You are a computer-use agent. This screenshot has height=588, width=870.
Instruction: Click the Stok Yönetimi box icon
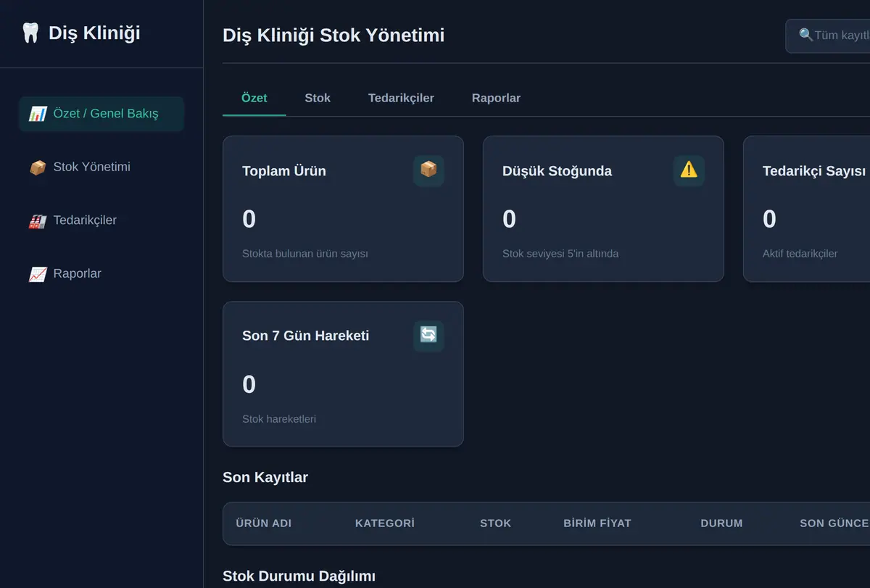(38, 167)
